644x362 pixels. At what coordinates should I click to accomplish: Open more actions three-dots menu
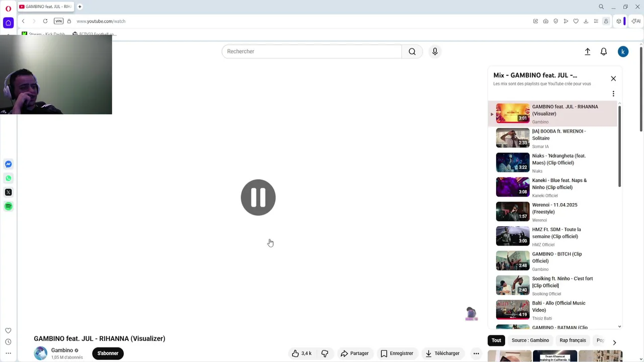476,353
